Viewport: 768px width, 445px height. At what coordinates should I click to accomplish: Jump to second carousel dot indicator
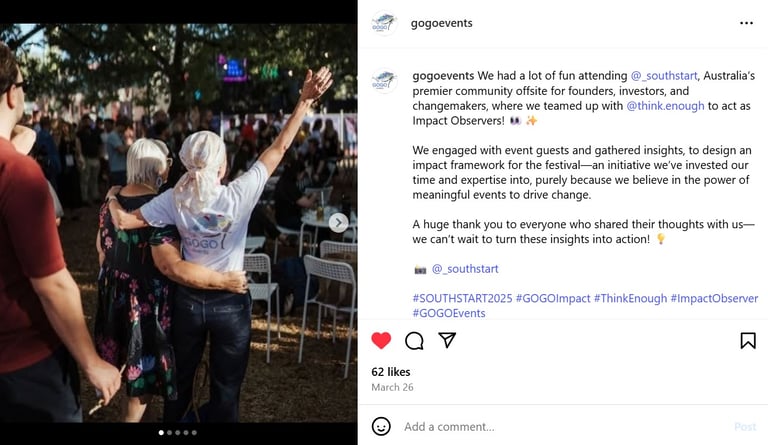tap(169, 433)
